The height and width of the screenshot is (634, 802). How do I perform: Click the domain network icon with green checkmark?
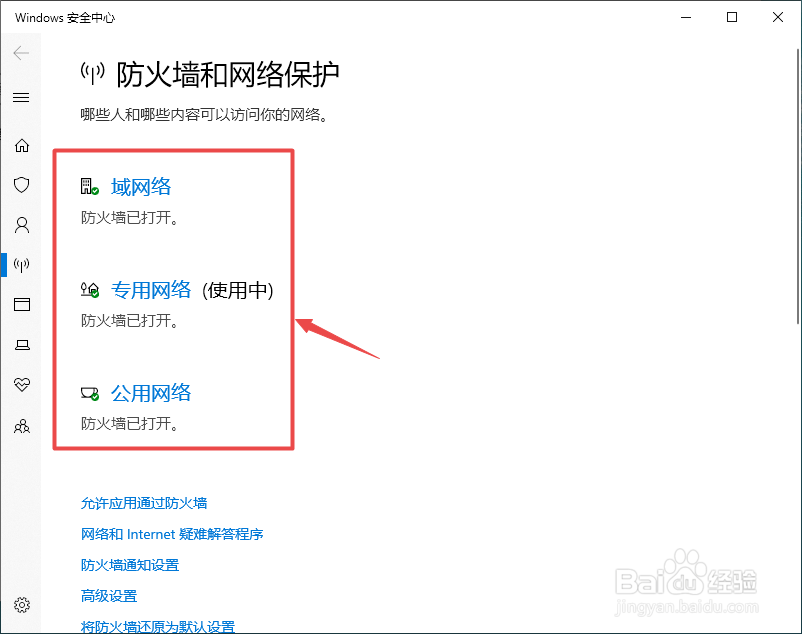pyautogui.click(x=87, y=185)
